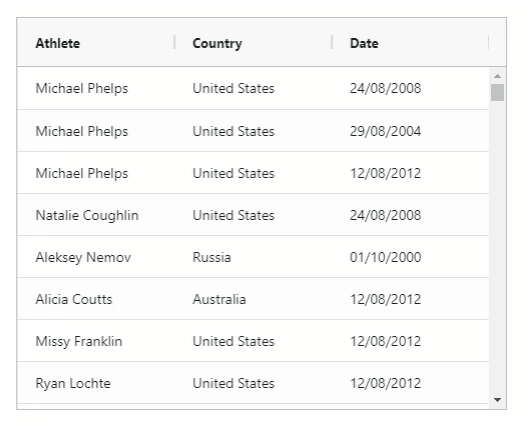The image size is (524, 427).
Task: Click the 29/08/2004 date cell
Action: [410, 131]
